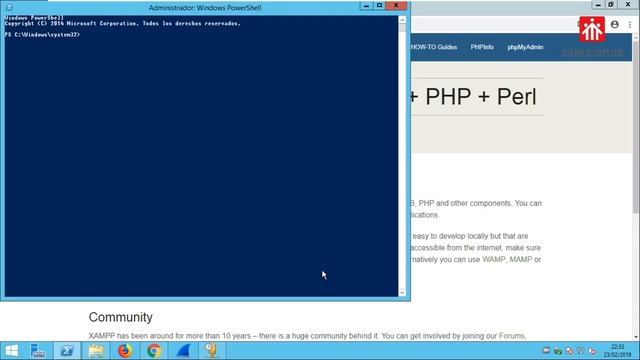
Task: Switch to Google Chrome in the taskbar
Action: click(154, 351)
